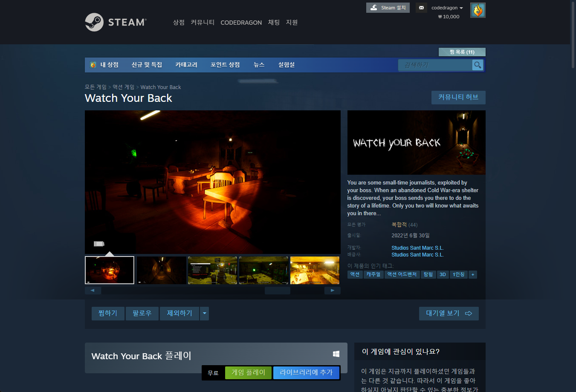This screenshot has height=392, width=576.
Task: Click the Windows platform icon
Action: [336, 354]
